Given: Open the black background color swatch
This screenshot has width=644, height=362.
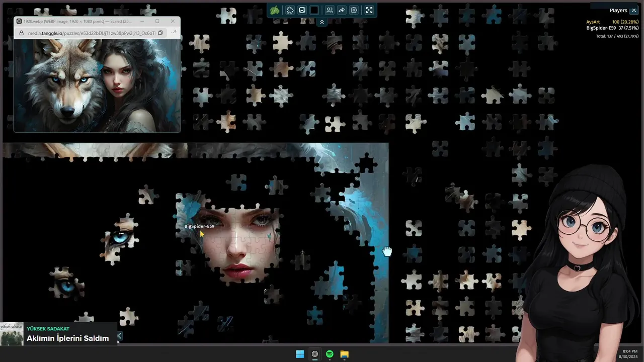Looking at the screenshot, I should [314, 10].
